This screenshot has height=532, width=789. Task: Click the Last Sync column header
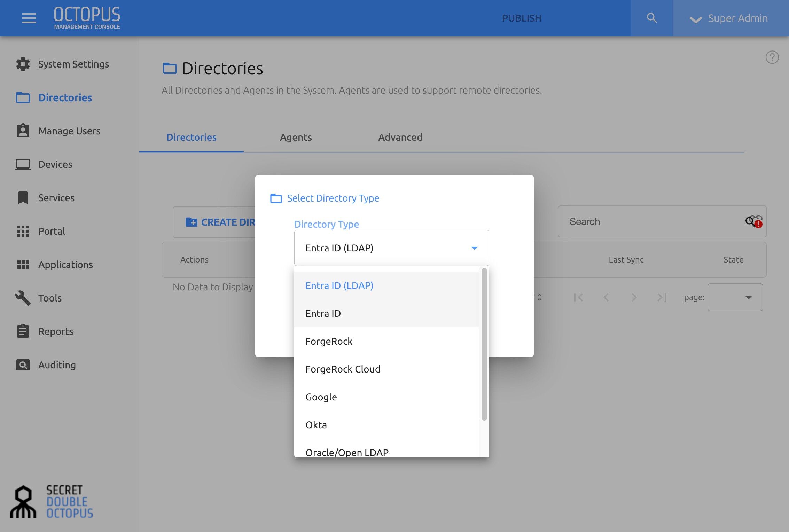coord(626,260)
